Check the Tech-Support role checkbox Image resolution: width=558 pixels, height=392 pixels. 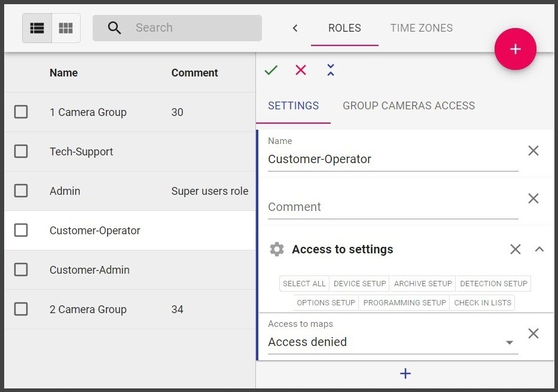click(x=21, y=152)
